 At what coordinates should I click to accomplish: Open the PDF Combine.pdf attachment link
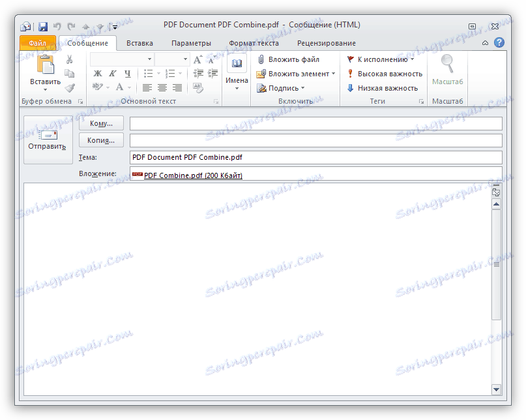189,175
